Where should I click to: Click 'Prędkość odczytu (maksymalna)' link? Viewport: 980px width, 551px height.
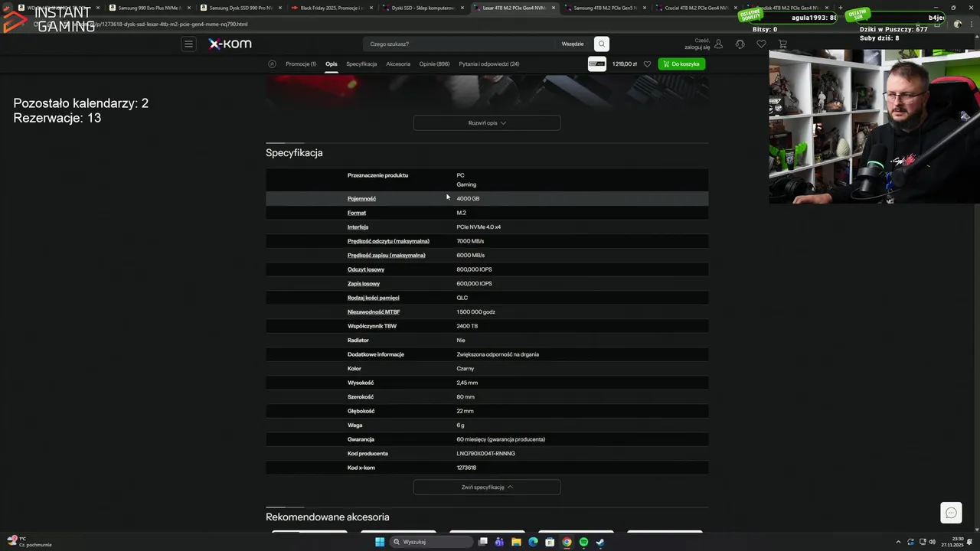(x=388, y=241)
